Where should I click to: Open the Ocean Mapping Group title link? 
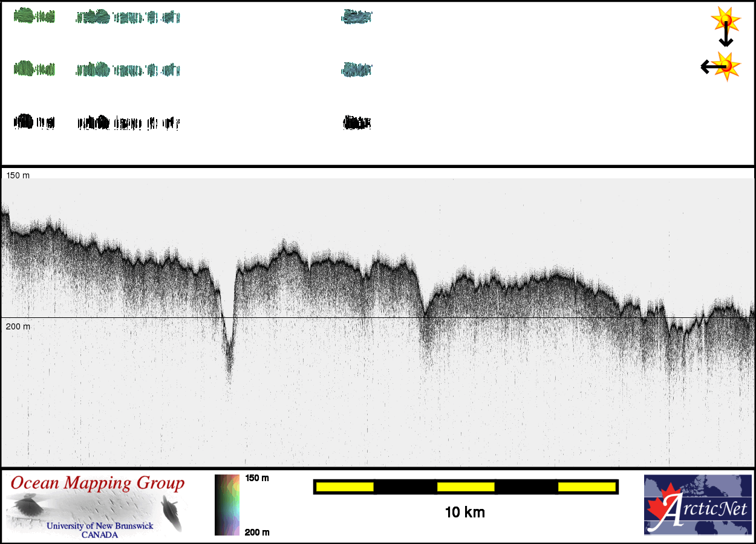click(x=97, y=484)
